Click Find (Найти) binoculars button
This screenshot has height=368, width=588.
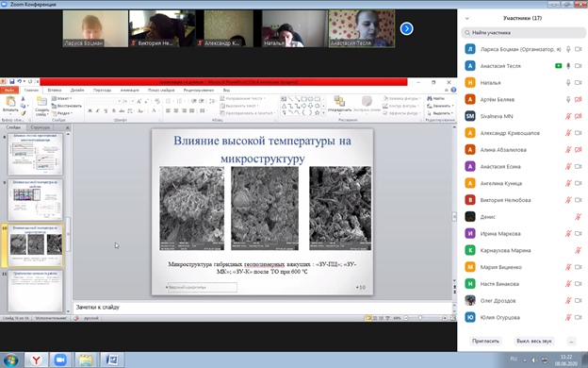[x=435, y=98]
